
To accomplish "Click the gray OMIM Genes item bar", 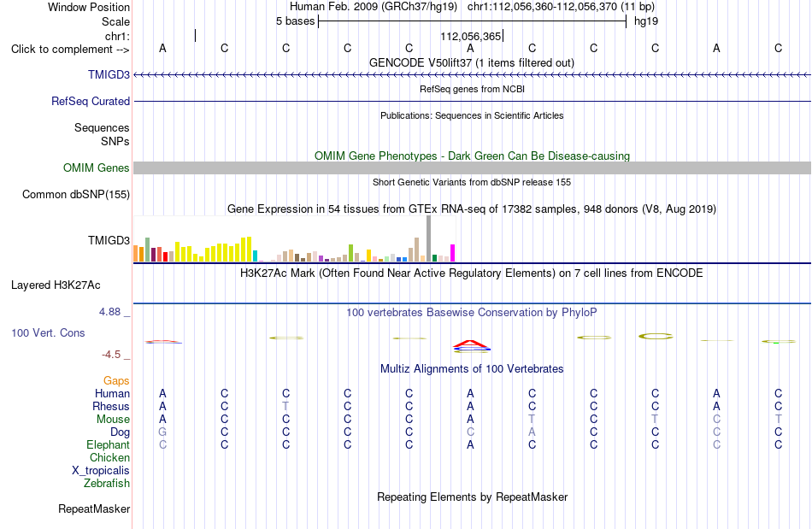I will pyautogui.click(x=472, y=168).
